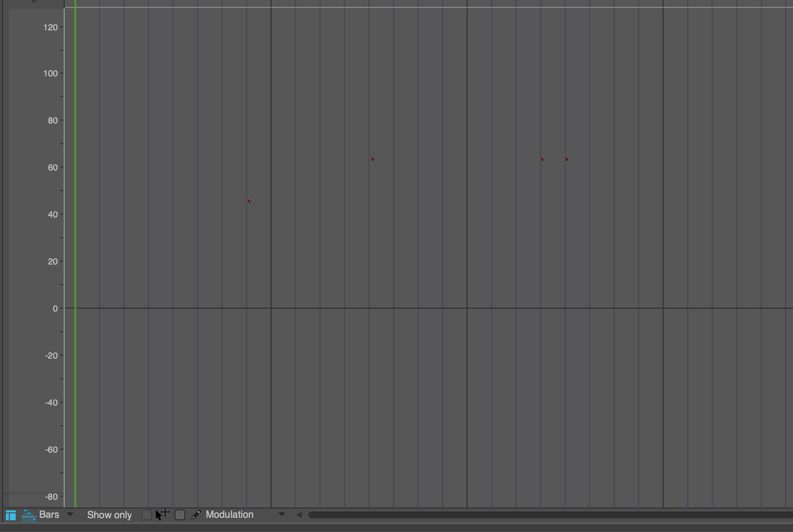Open the Bars format dropdown

click(70, 515)
